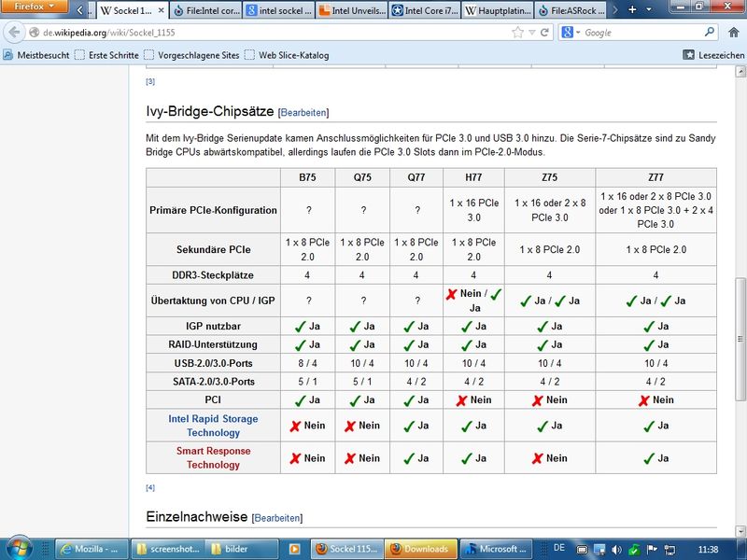Click footnote reference [4] below the table
747x560 pixels.
point(150,487)
